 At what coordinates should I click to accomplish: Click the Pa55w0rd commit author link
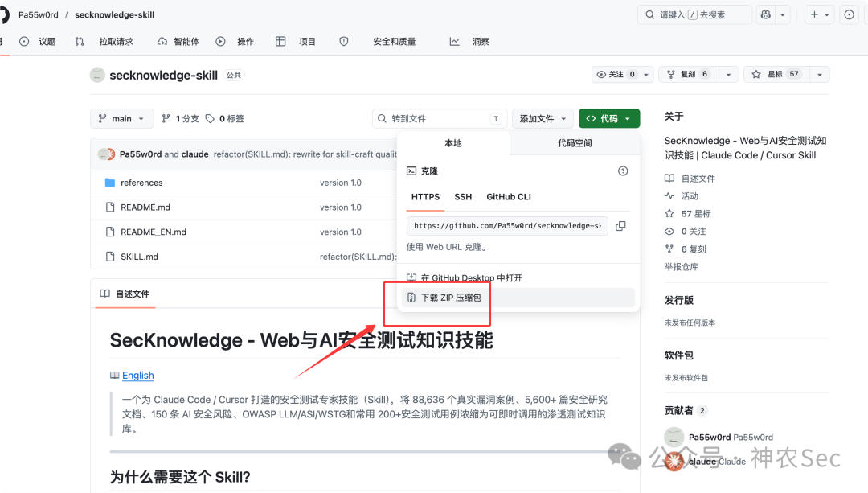[141, 154]
